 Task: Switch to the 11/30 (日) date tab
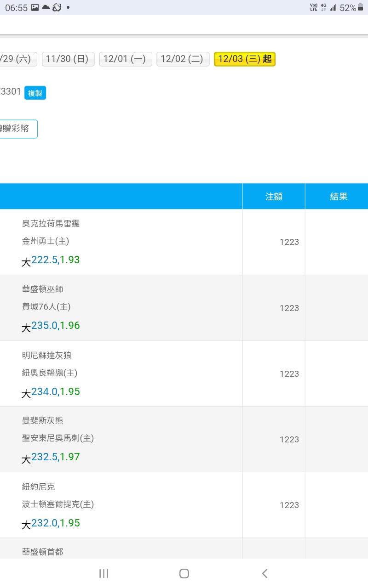pyautogui.click(x=68, y=59)
